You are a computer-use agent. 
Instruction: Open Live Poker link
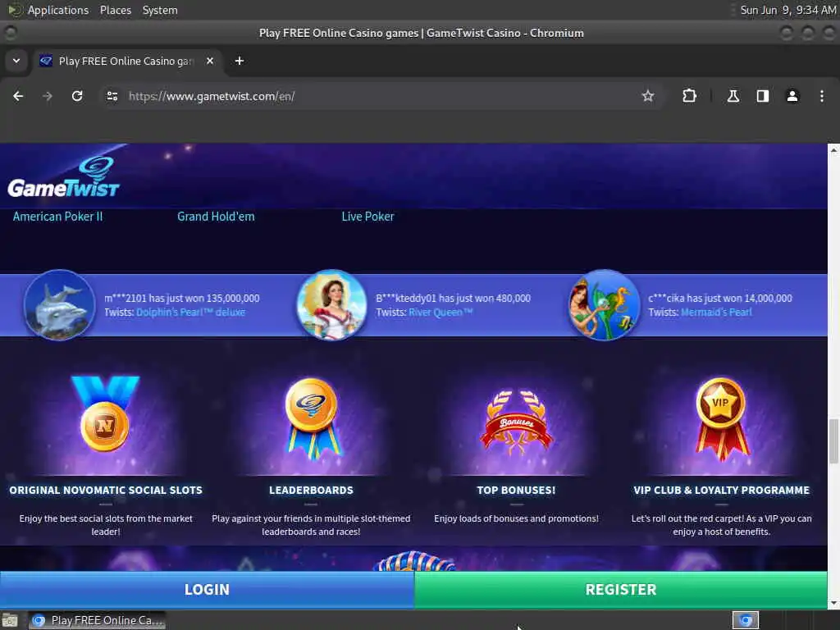click(368, 217)
